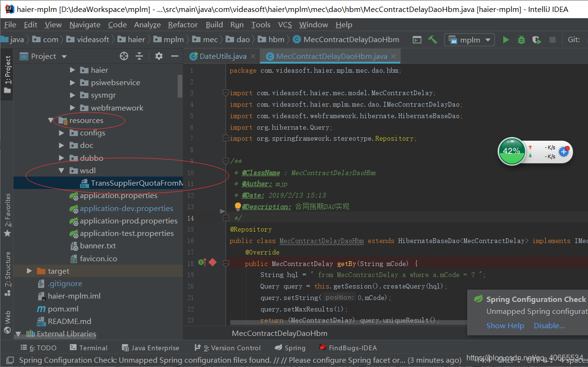This screenshot has height=367, width=588.
Task: Collapse the wsdl folder in Project tree
Action: (62, 170)
